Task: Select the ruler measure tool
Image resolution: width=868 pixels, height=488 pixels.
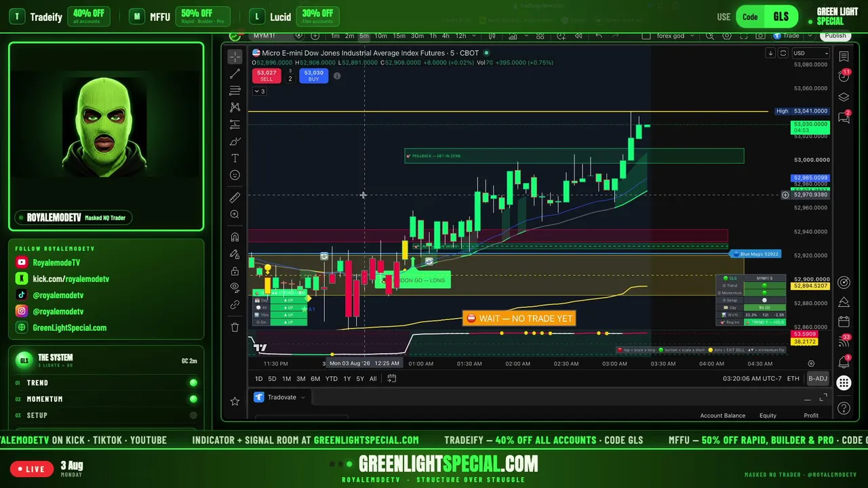Action: pos(235,197)
